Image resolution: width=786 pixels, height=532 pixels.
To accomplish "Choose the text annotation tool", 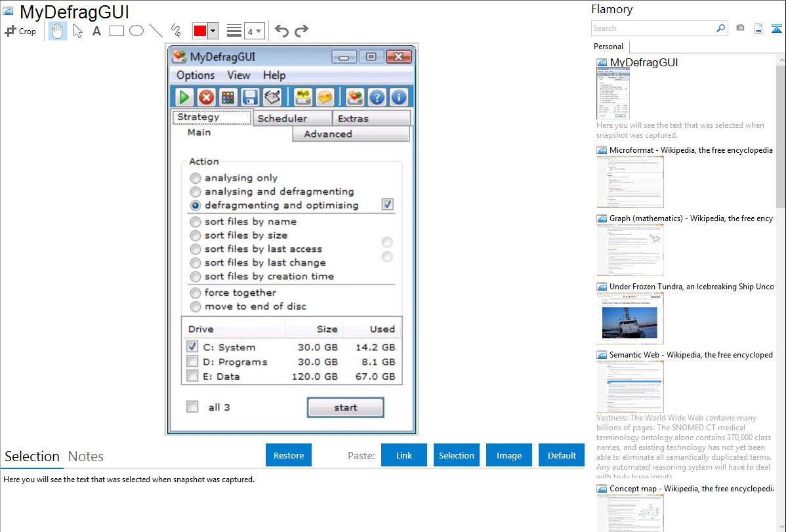I will 96,31.
